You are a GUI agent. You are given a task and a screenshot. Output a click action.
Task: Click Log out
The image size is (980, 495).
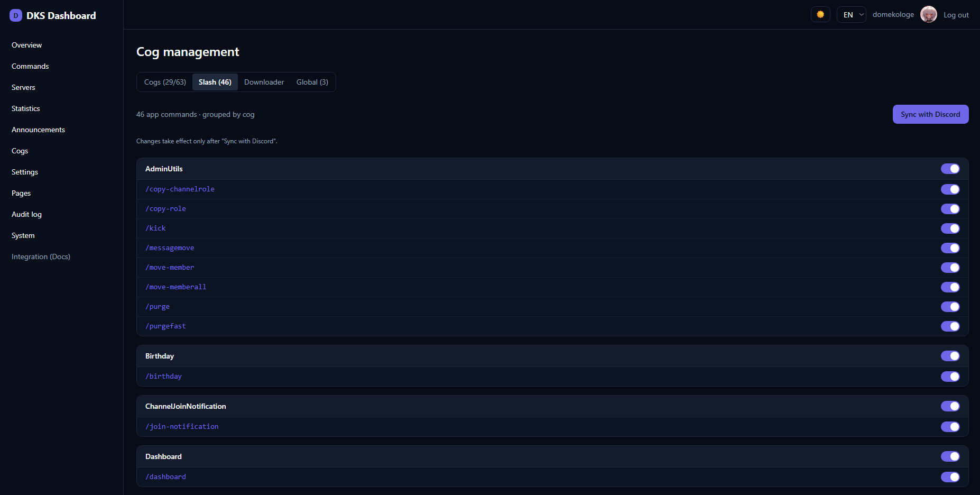[956, 15]
